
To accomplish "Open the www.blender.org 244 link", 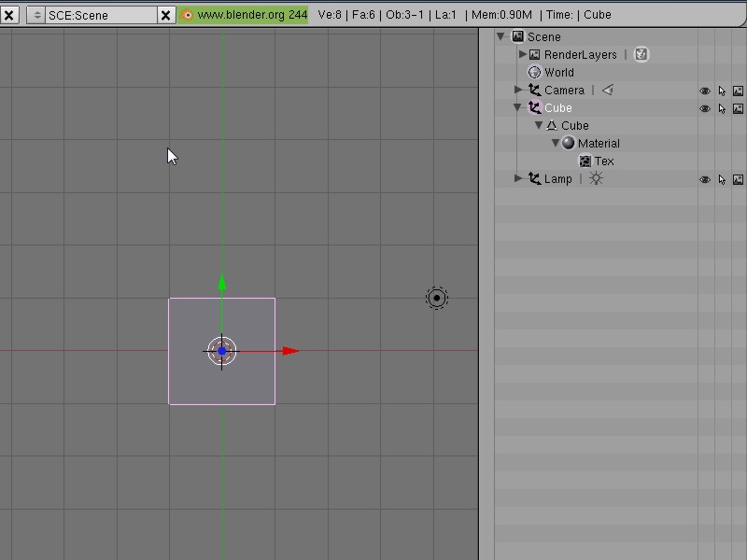I will [x=244, y=15].
